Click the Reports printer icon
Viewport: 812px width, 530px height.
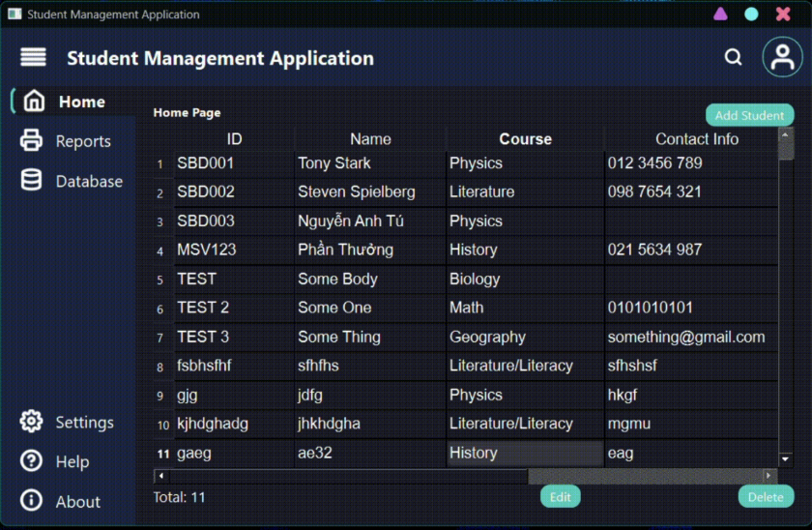31,140
